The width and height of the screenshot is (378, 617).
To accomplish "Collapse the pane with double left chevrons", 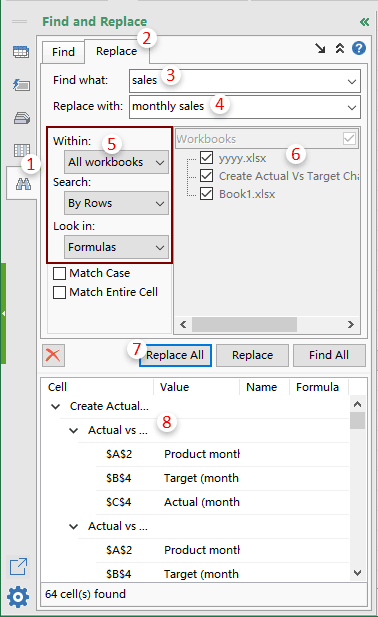I will (x=364, y=22).
